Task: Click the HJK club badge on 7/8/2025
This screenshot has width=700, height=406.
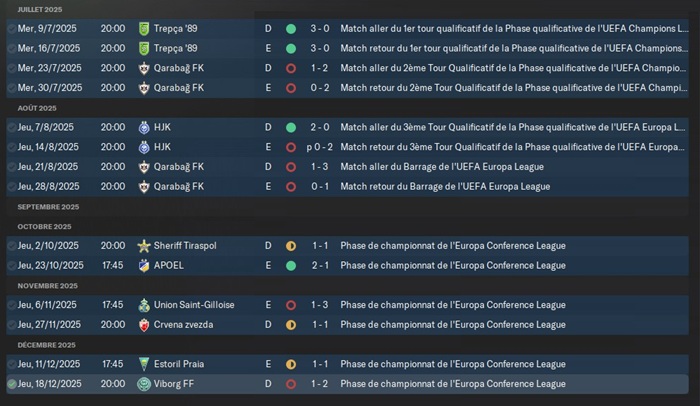Action: point(144,127)
